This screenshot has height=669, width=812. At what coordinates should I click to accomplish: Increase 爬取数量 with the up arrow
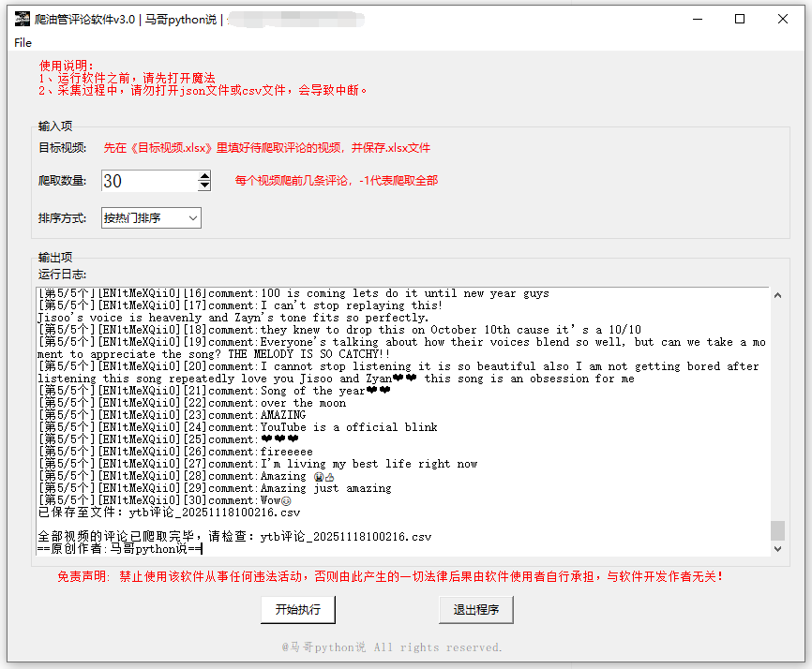pos(204,175)
